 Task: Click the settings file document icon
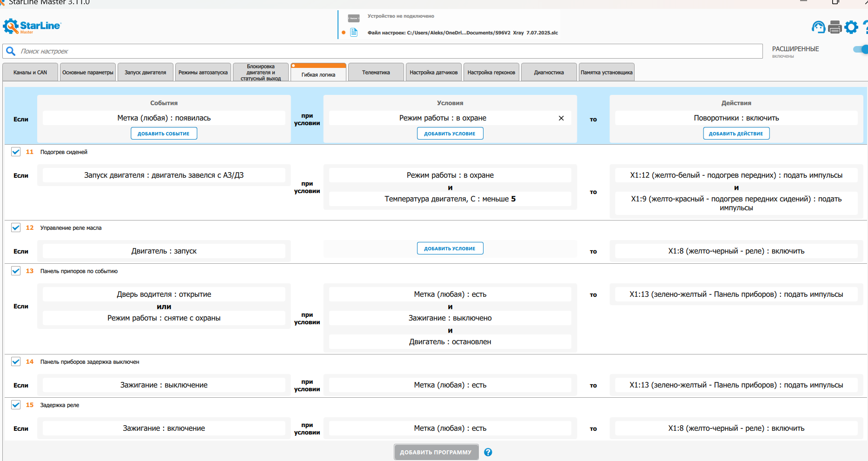354,33
